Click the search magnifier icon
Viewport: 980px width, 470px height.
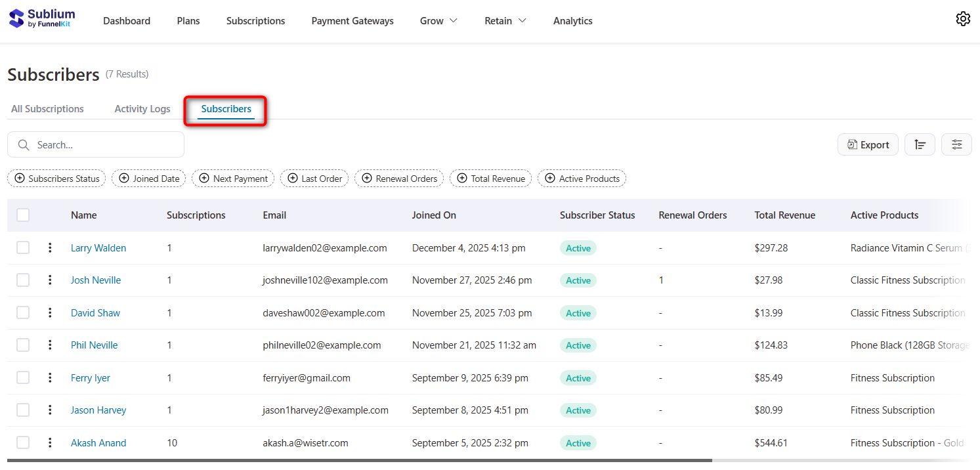24,144
